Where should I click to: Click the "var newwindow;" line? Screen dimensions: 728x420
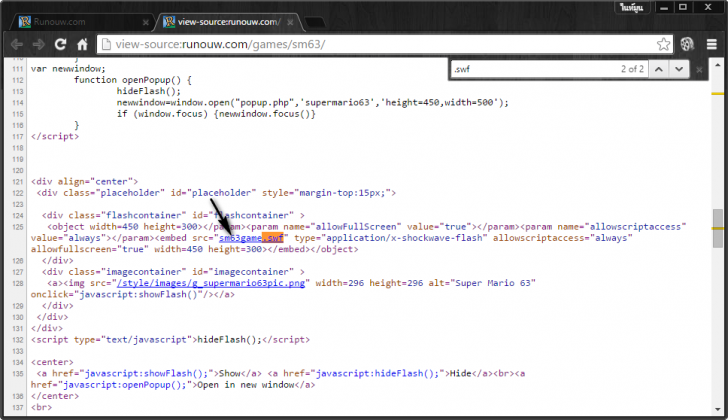[68, 69]
